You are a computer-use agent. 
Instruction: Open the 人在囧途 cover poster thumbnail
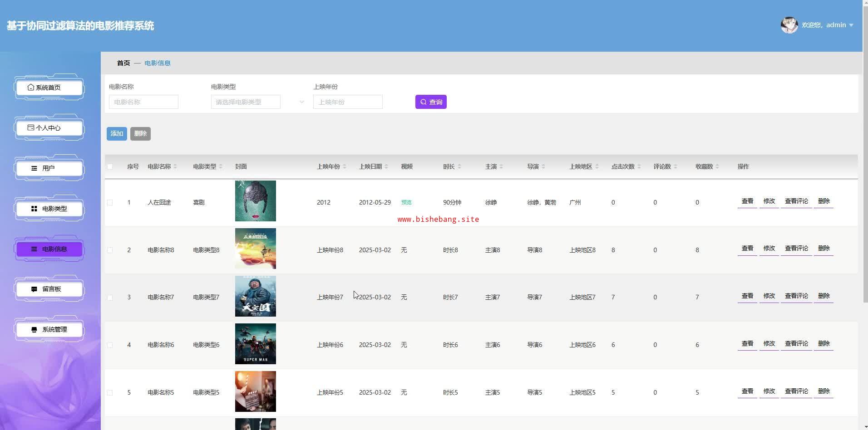(255, 201)
